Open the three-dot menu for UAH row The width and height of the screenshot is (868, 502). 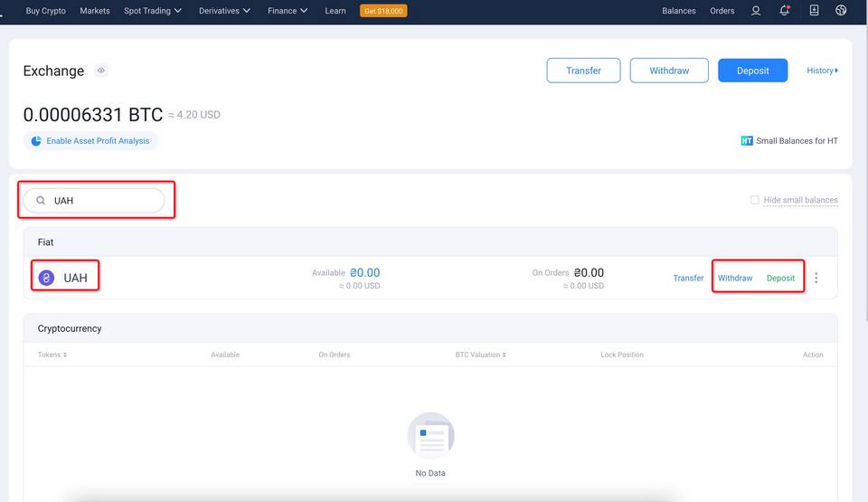coord(816,278)
